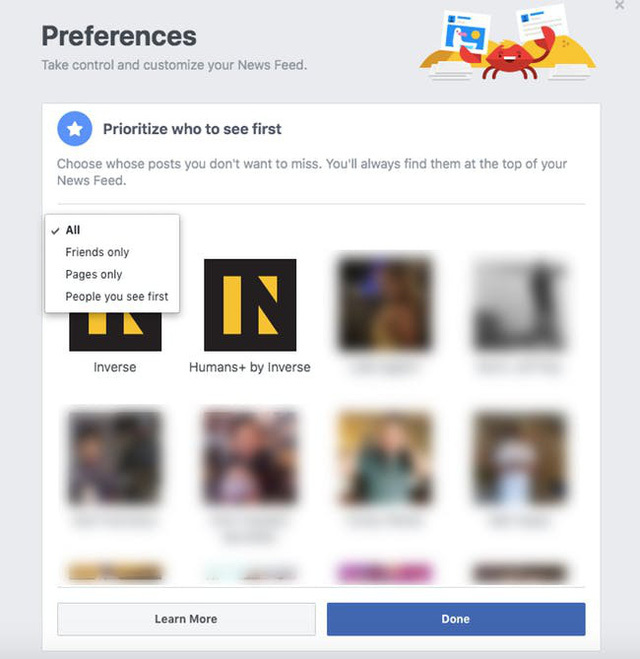640x659 pixels.
Task: Select the Inverse page logo
Action: pyautogui.click(x=115, y=331)
